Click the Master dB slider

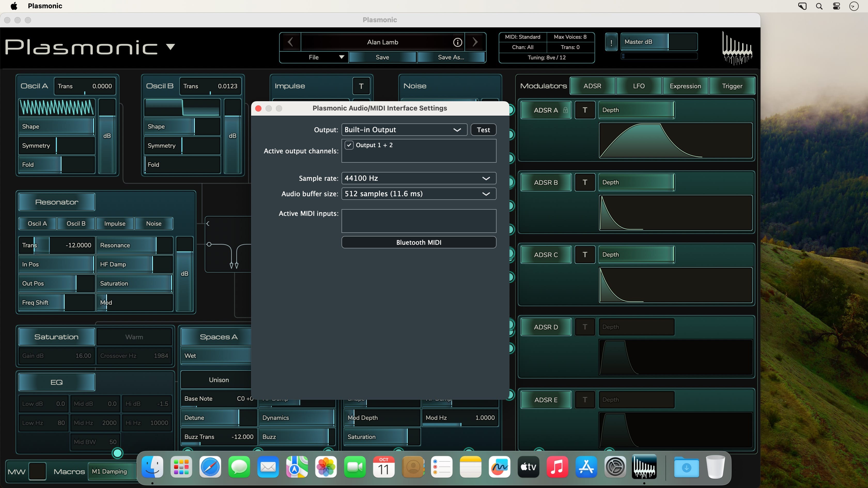tap(658, 42)
